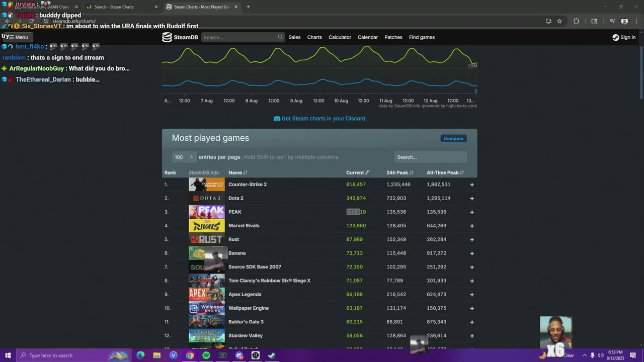
Task: Expand the Counter-Strike 2 row with plus
Action: tap(472, 185)
